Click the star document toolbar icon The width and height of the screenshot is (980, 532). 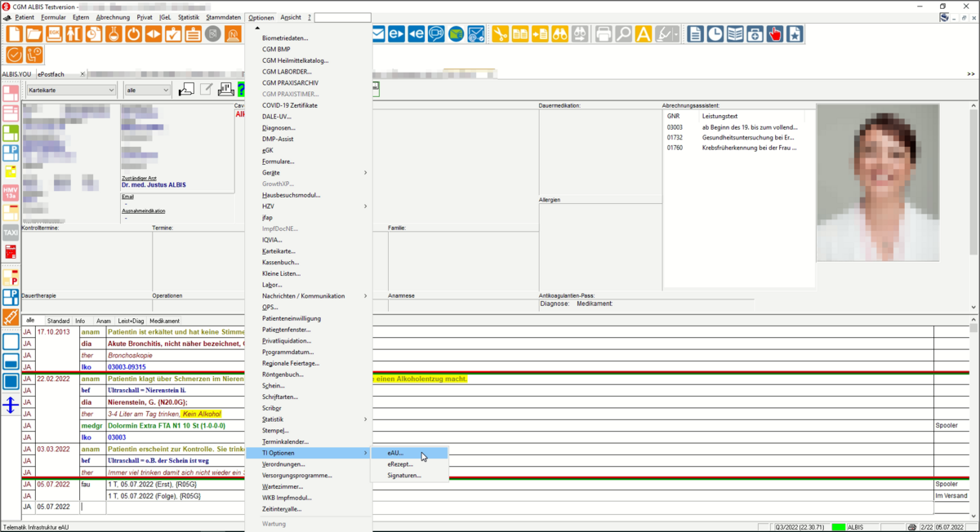point(795,34)
